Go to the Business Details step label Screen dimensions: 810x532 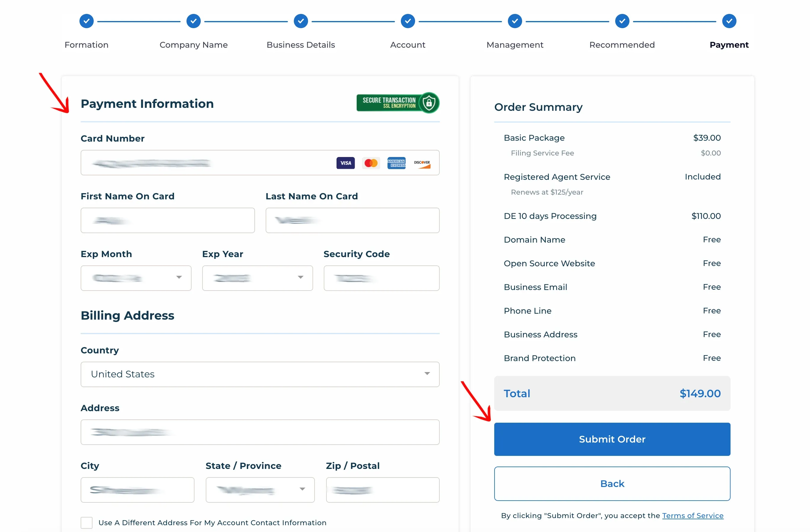[301, 45]
